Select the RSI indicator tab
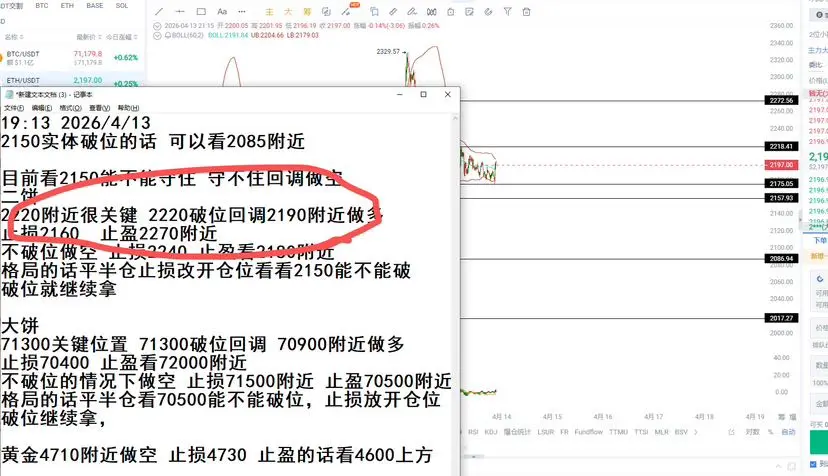 click(473, 432)
